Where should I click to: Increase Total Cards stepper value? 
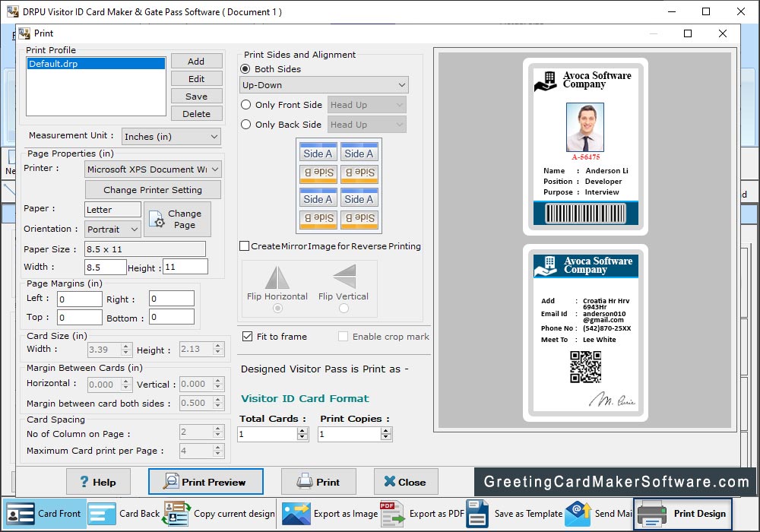302,430
